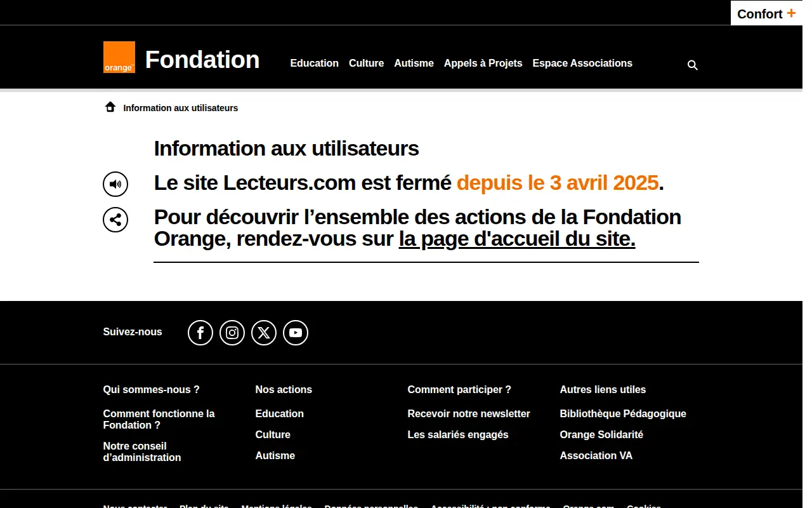Click the Comment participer ? footer heading
This screenshot has height=508, width=812.
(x=459, y=389)
